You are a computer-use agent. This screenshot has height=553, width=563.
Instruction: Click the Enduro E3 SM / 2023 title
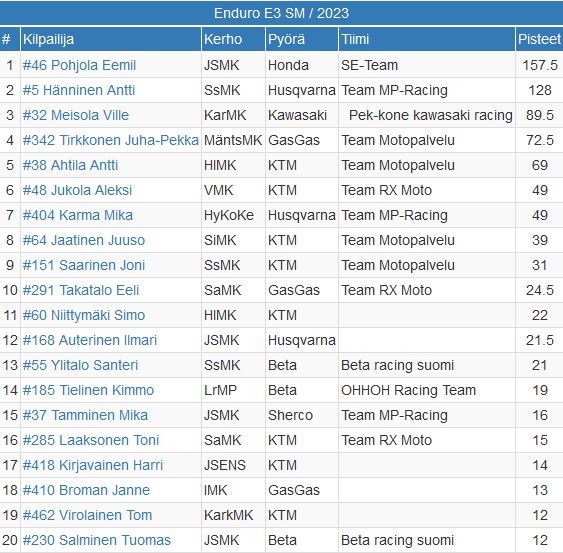tap(282, 13)
